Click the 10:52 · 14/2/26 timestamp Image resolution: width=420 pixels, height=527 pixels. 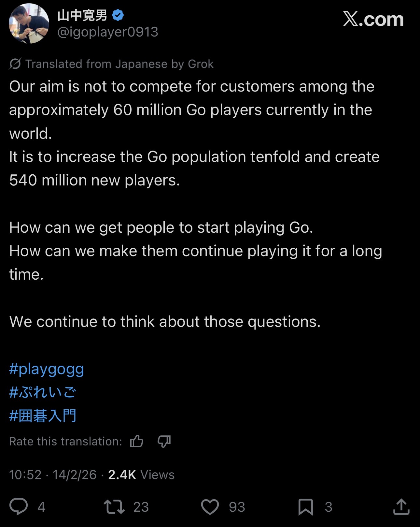pos(53,475)
